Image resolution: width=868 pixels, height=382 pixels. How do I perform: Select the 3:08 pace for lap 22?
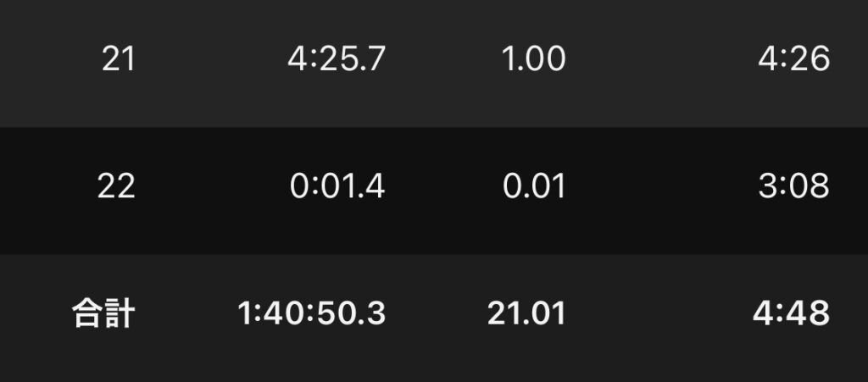pos(793,186)
